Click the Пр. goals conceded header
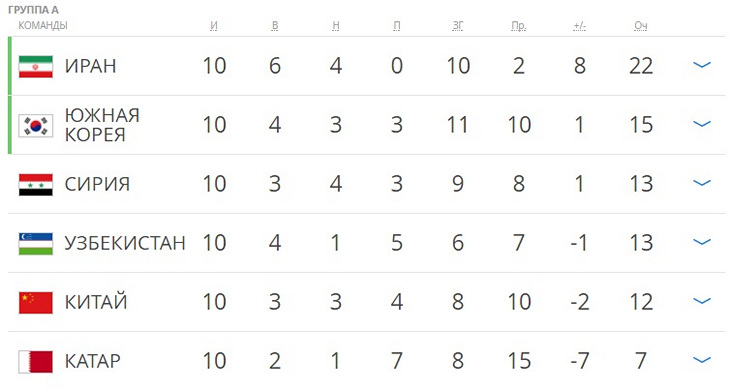This screenshot has height=390, width=730. click(519, 26)
